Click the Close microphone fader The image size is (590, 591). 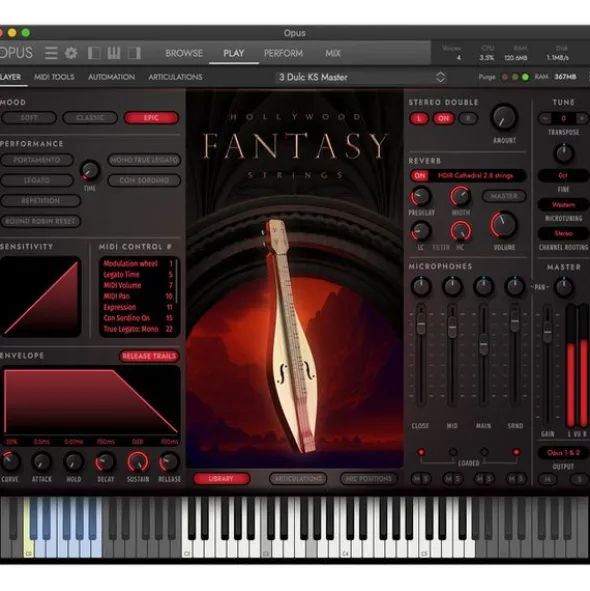[421, 324]
